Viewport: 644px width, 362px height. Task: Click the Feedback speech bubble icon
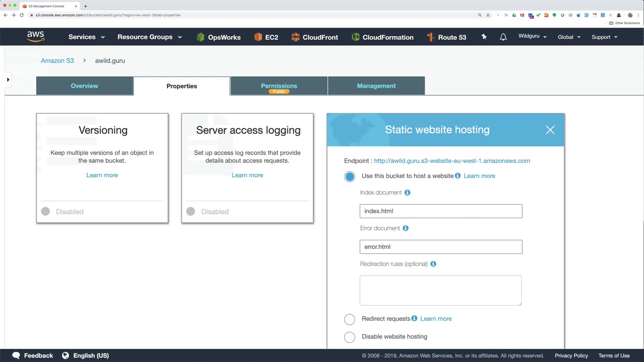[16, 355]
